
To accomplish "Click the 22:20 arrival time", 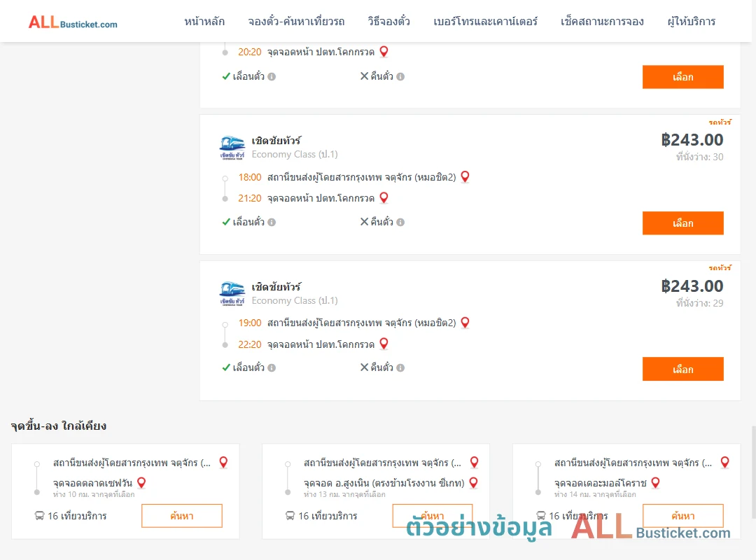I will (x=250, y=344).
